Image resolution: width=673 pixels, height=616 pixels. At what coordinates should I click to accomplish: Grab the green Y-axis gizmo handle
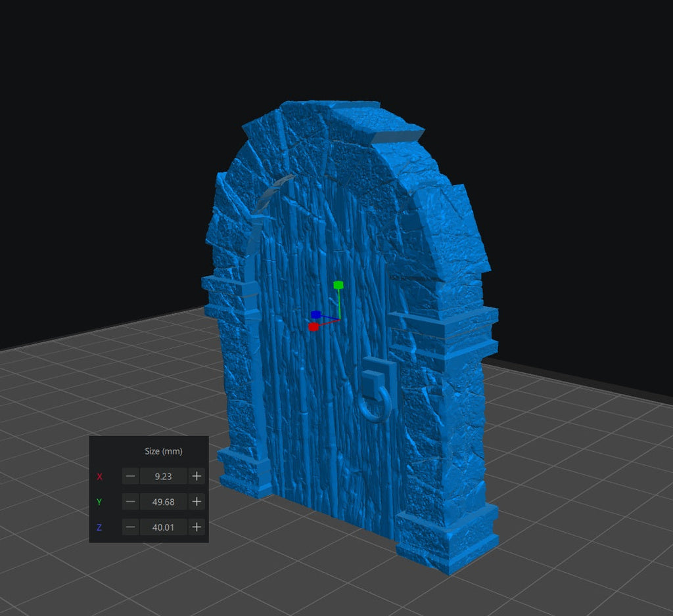[x=338, y=285]
